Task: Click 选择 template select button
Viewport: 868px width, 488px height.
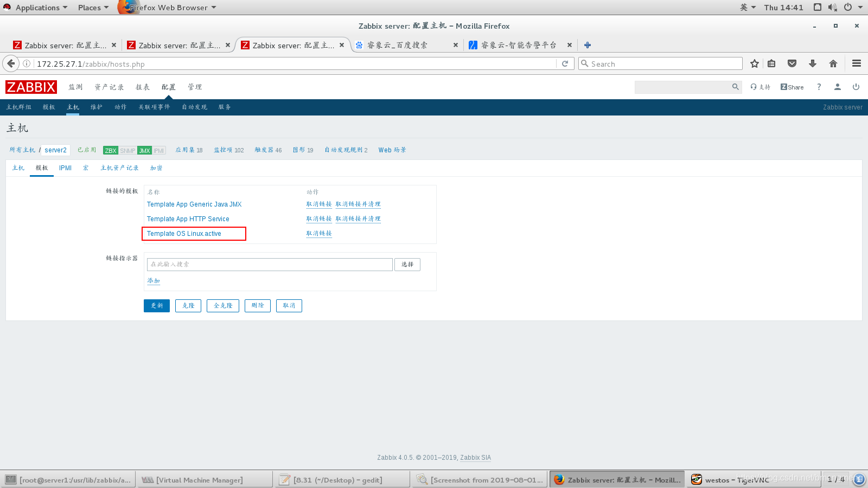Action: tap(407, 265)
